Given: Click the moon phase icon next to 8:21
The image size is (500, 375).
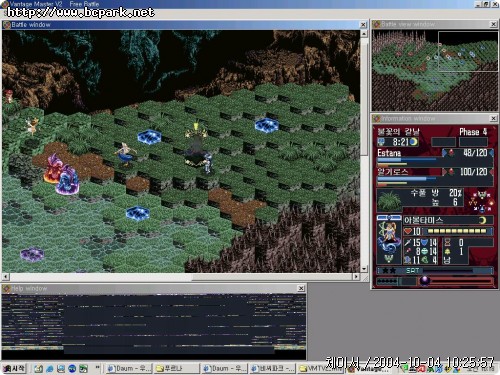Looking at the screenshot, I should [414, 142].
